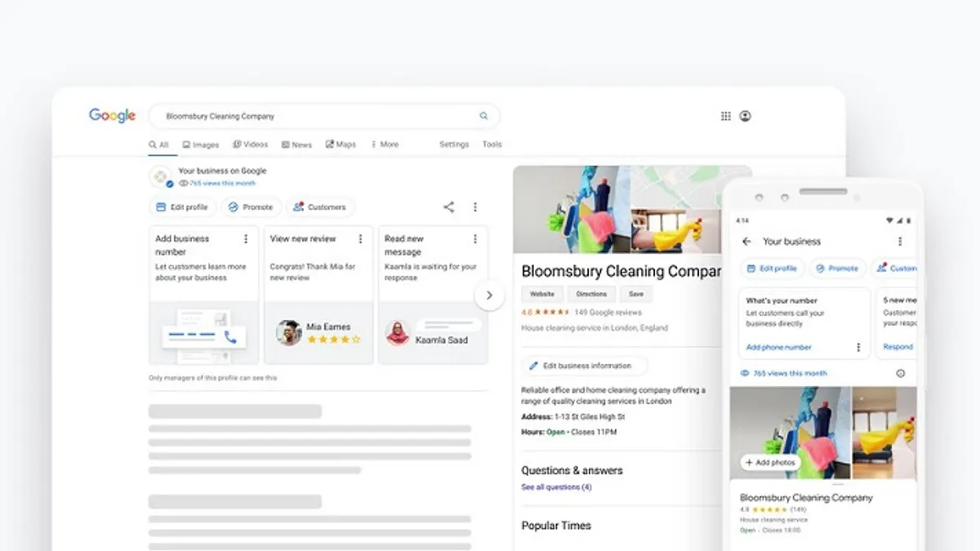Open options on the Add business number card
980x551 pixels.
(x=246, y=238)
